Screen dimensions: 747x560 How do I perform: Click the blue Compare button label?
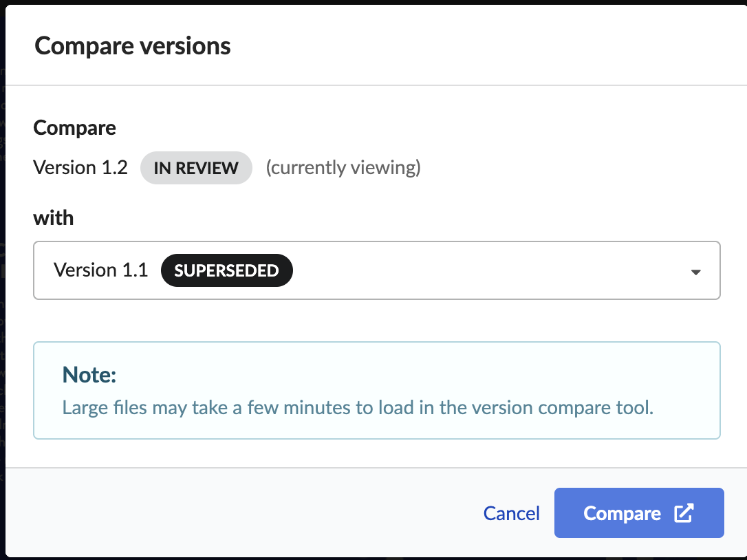(622, 513)
